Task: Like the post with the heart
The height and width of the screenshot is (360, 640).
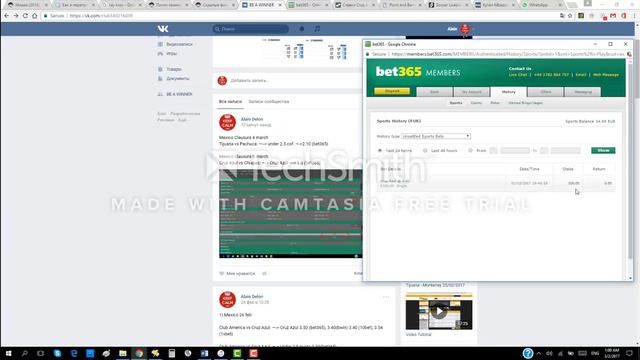Action: click(x=222, y=273)
